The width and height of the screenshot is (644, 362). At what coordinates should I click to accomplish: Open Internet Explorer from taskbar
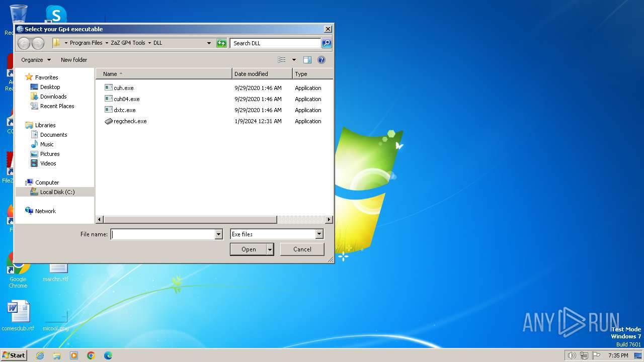click(40, 355)
